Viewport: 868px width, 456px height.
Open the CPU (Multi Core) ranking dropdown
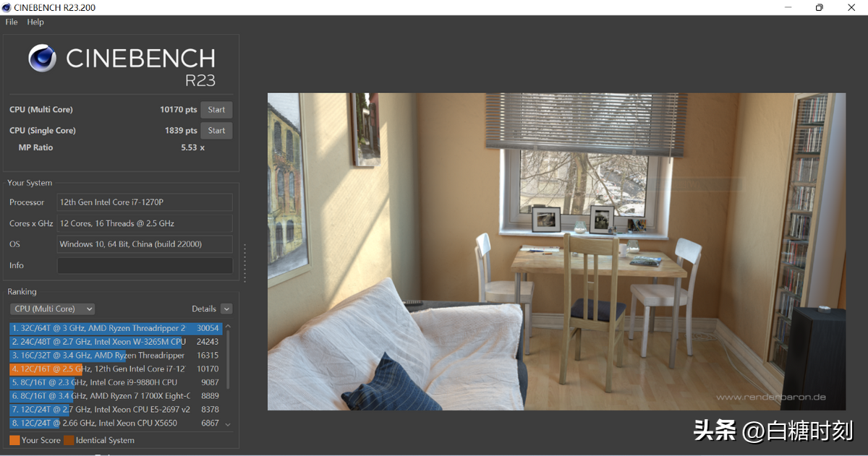[53, 309]
